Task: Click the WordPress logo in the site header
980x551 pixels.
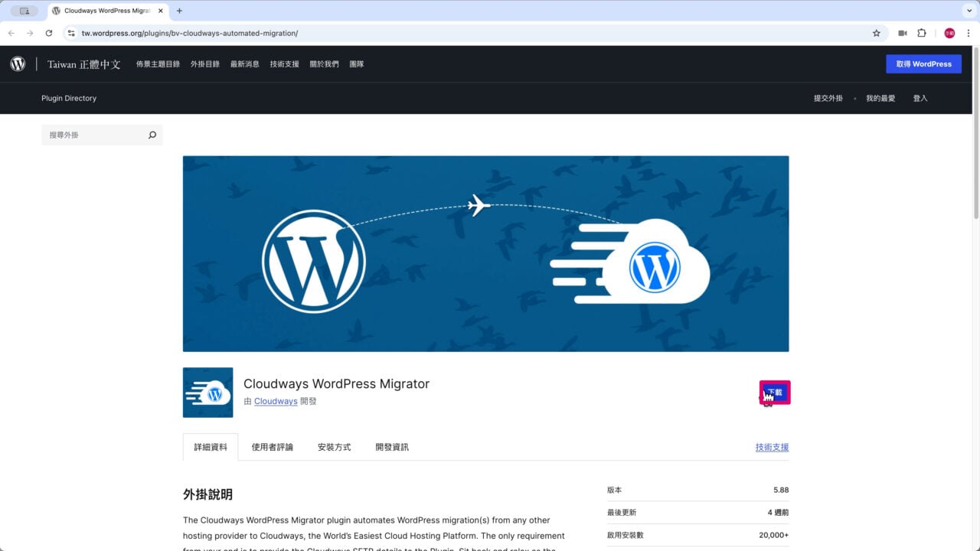Action: click(x=17, y=64)
